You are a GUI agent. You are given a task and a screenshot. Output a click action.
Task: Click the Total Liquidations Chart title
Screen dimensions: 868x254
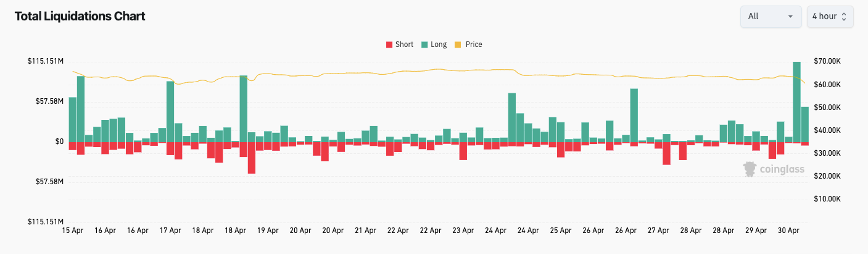click(x=80, y=17)
